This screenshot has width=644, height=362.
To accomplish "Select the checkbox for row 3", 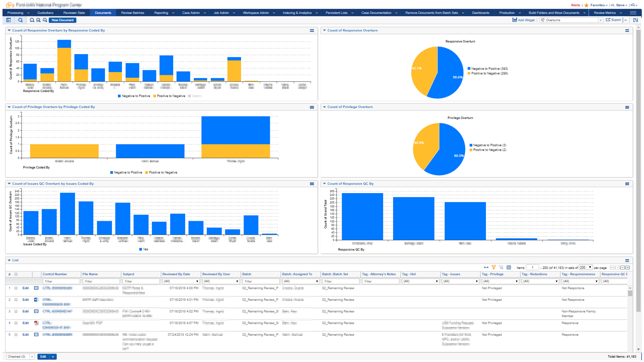I will point(16,311).
